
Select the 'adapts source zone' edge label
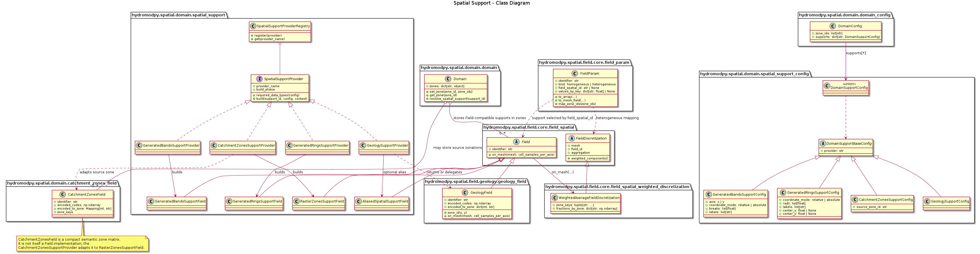point(97,172)
